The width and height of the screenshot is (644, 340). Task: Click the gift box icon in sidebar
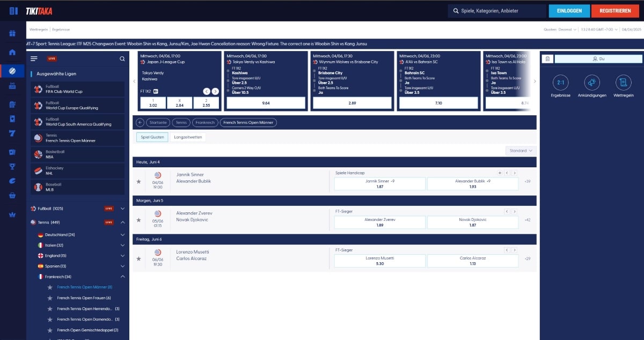(x=12, y=34)
